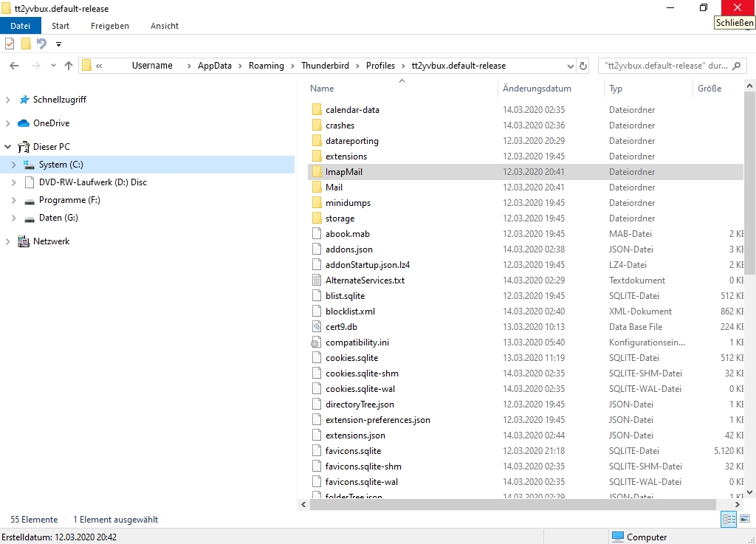Switch to the Start ribbon tab
This screenshot has width=756, height=544.
61,26
